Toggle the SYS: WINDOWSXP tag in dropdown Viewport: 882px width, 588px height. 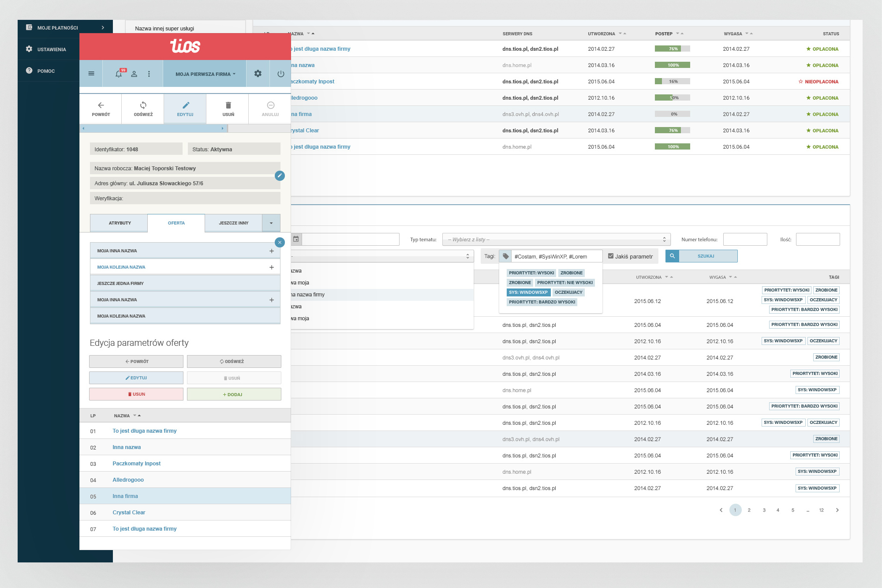528,292
